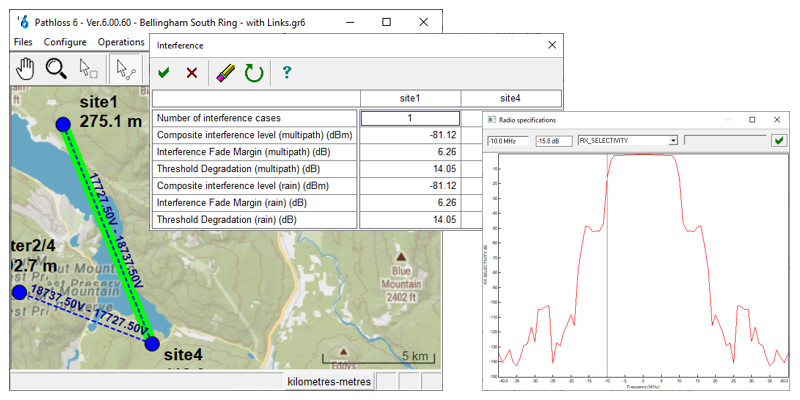Click the site4 column header

click(510, 98)
